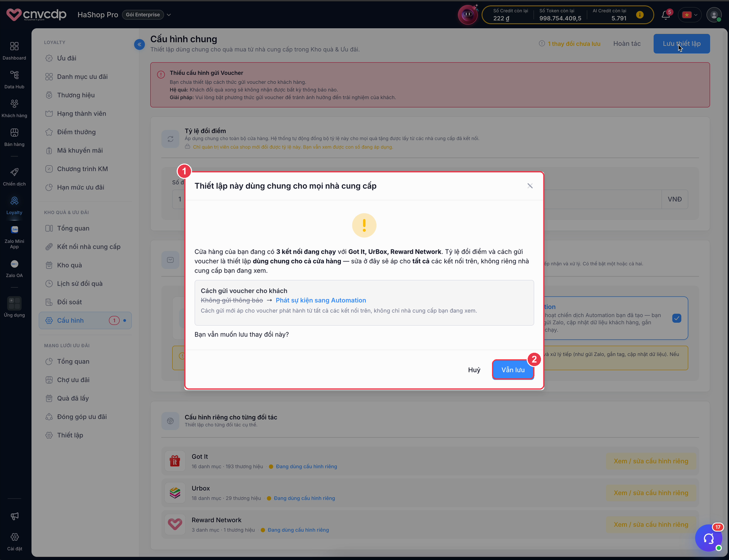Open Ưu đãi menu item
Viewport: 729px width, 560px height.
85,58
